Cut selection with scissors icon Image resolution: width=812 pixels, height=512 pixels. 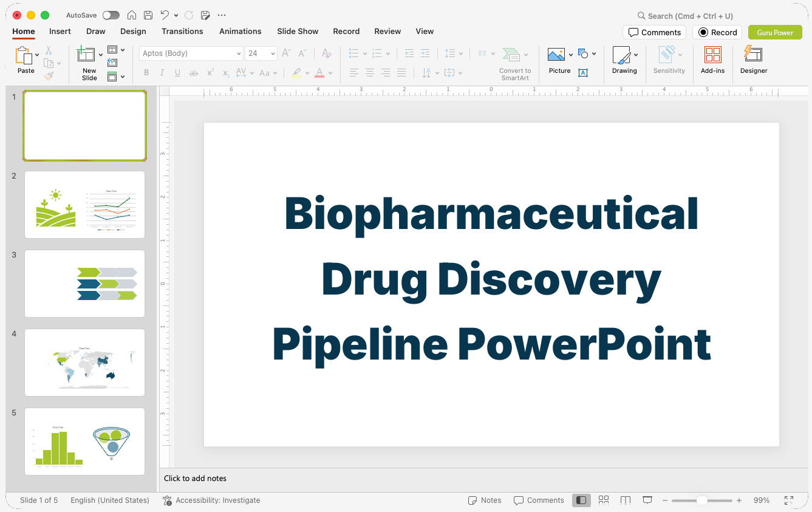[x=49, y=50]
